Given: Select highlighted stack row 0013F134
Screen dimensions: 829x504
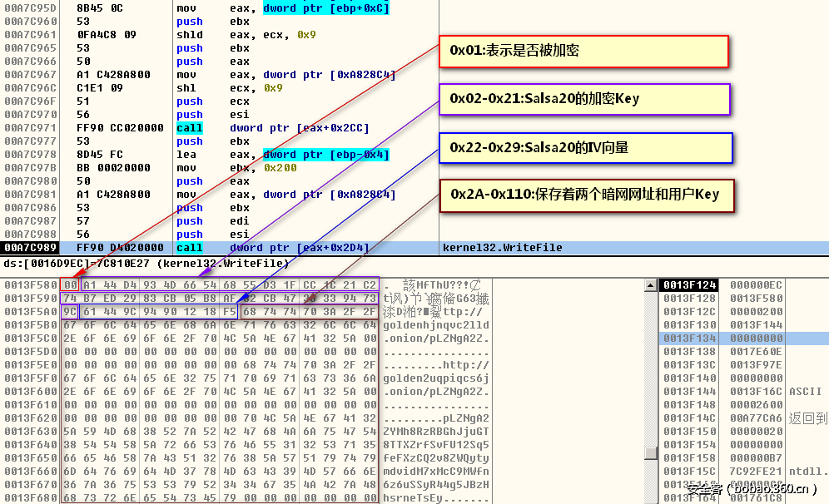Looking at the screenshot, I should [x=743, y=338].
